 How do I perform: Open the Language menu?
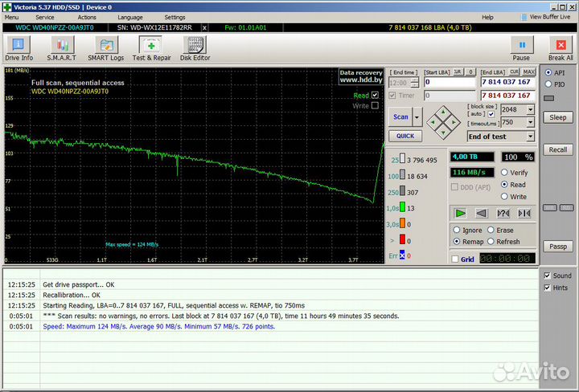(x=129, y=17)
